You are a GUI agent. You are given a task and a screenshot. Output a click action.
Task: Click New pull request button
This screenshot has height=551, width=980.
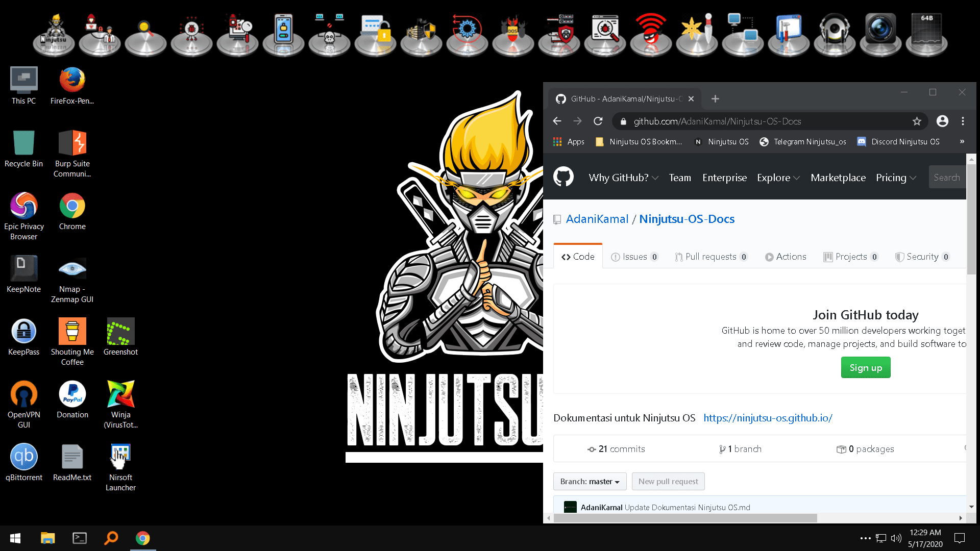[668, 481]
